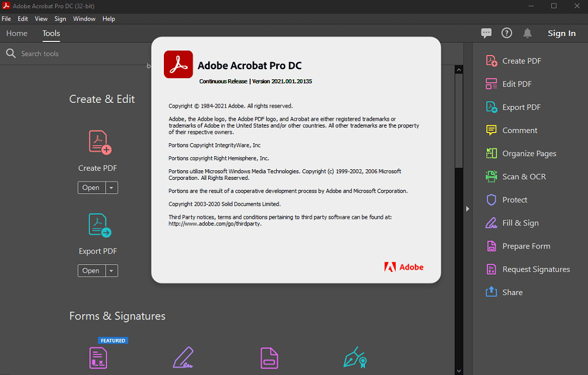Click the Prepare Form icon in right panel

[x=491, y=247]
